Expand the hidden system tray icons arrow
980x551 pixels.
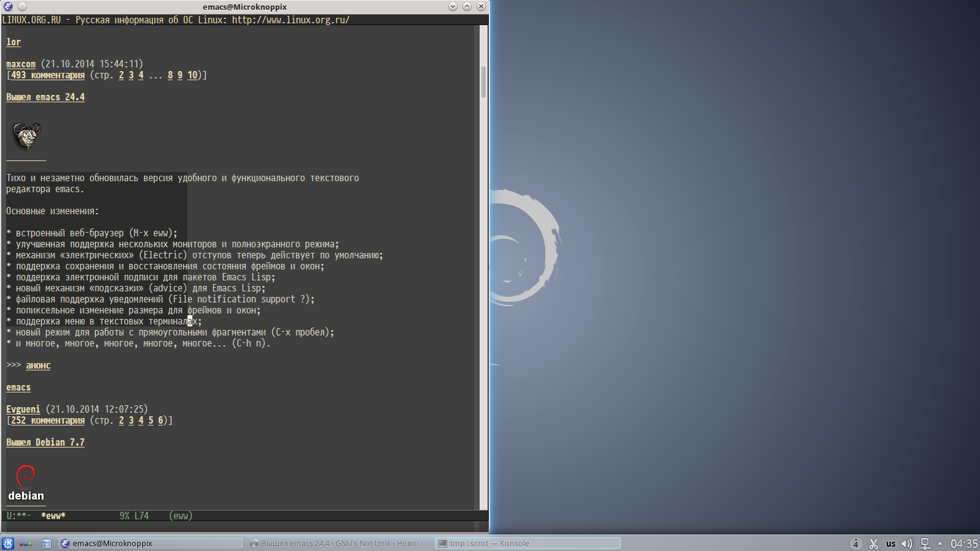point(940,544)
